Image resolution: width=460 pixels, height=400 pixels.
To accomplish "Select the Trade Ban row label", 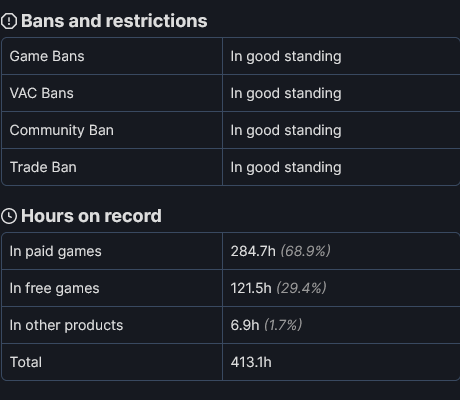I will tap(43, 167).
